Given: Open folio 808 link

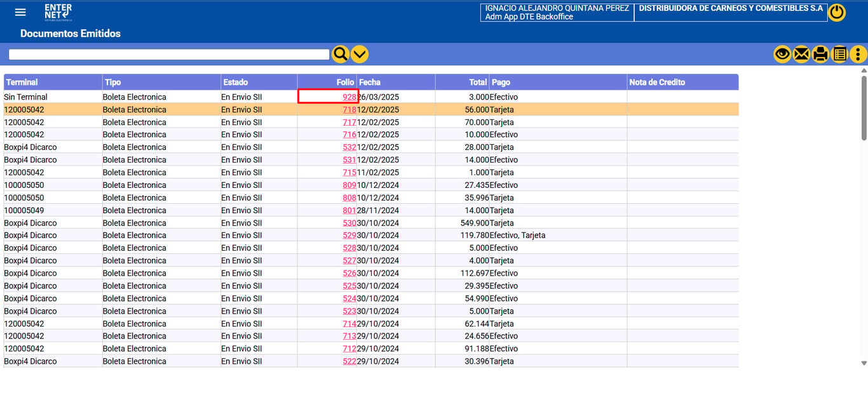Looking at the screenshot, I should 349,198.
